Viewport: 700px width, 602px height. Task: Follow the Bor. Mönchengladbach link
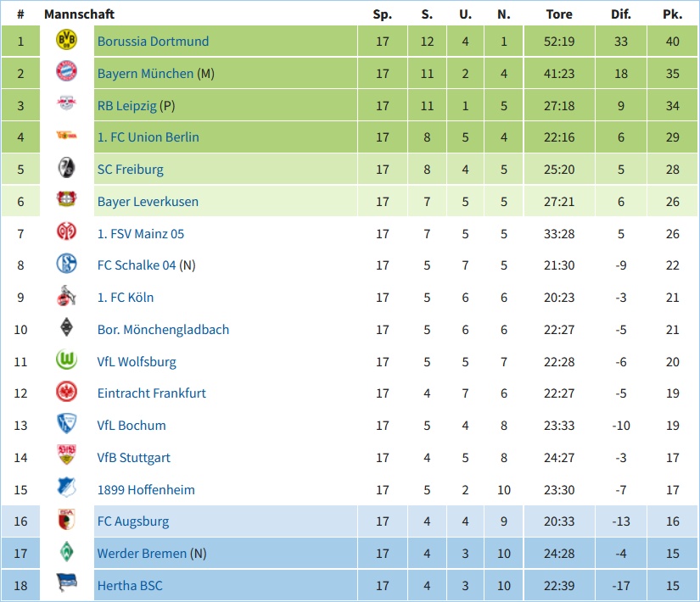coord(164,330)
